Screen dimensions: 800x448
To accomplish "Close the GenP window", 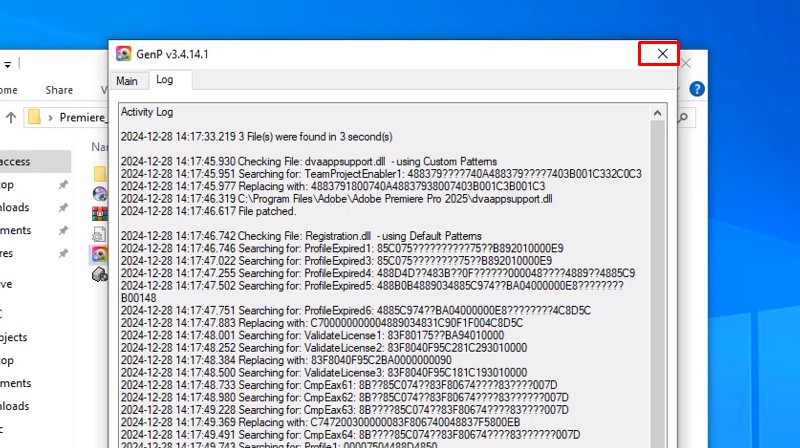I will click(x=659, y=54).
